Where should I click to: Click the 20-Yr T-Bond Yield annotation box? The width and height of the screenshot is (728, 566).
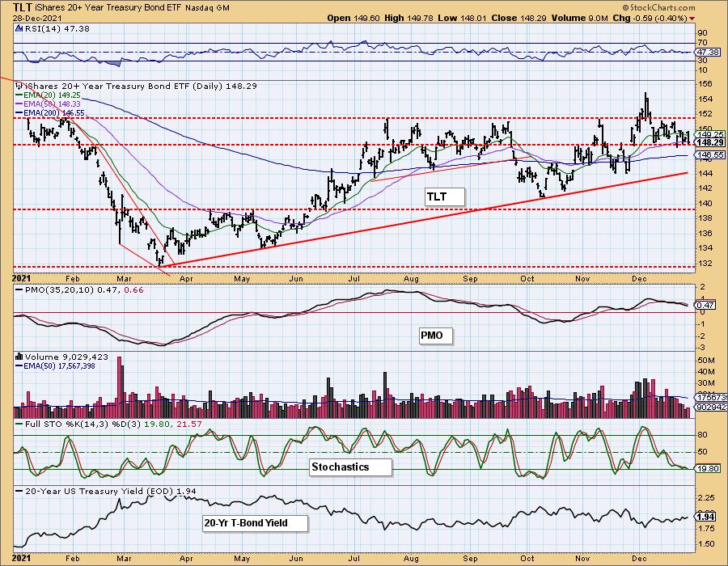pyautogui.click(x=255, y=523)
